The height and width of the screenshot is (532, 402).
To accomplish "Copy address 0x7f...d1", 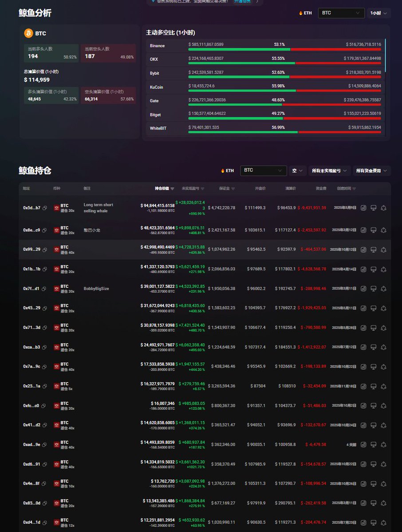I will (x=44, y=289).
